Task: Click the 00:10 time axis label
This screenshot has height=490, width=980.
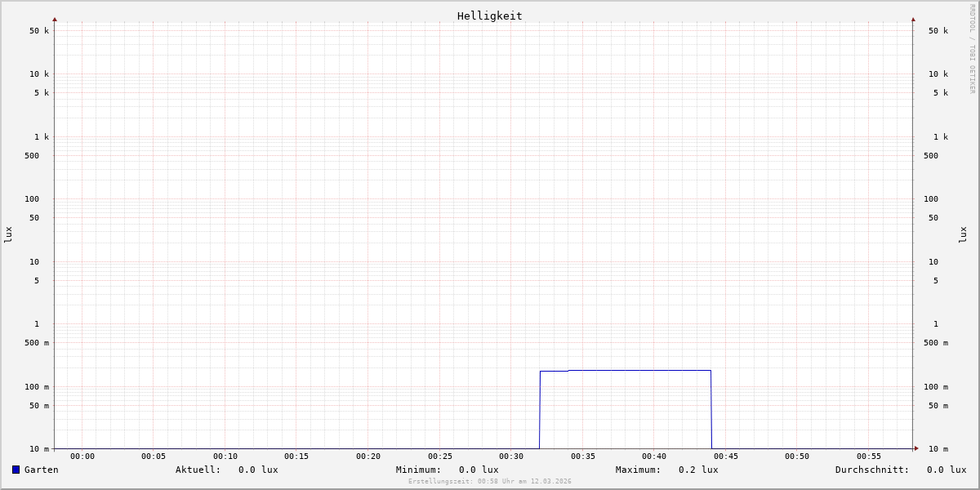Action: tap(225, 457)
